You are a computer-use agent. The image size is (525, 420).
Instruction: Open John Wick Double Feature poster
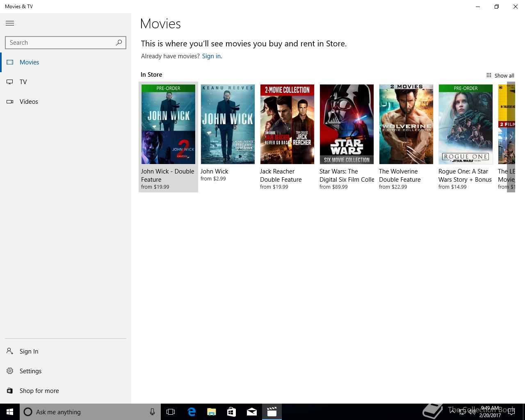click(168, 124)
